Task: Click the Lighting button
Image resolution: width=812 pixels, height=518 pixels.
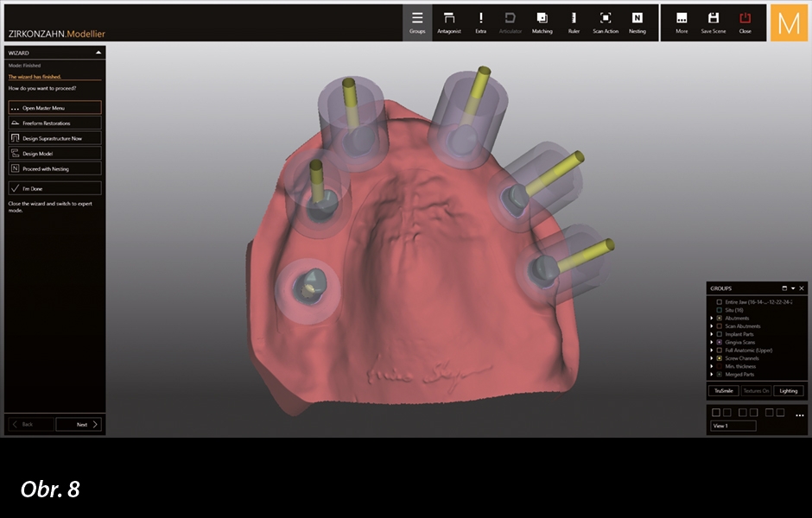Action: click(x=789, y=391)
